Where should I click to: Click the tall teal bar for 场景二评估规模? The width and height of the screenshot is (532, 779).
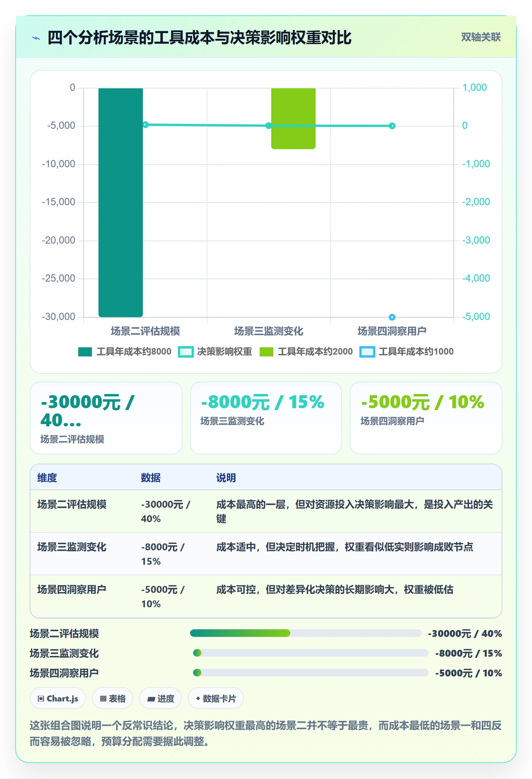[x=120, y=202]
